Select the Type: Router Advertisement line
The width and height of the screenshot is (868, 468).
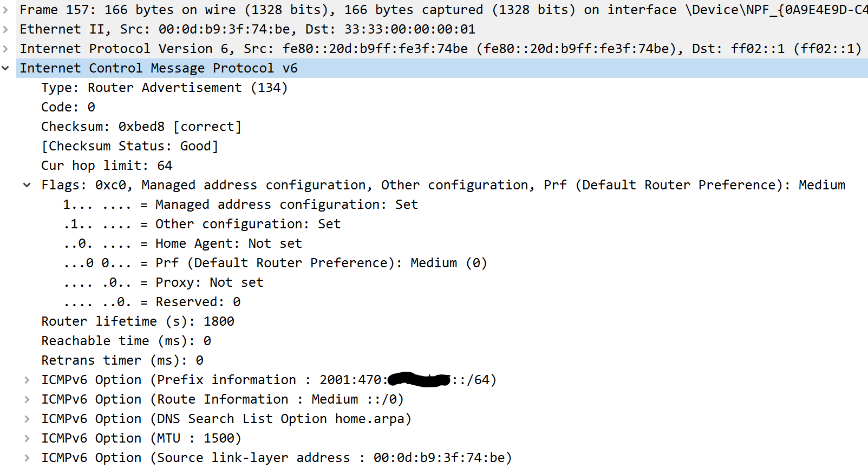click(165, 88)
